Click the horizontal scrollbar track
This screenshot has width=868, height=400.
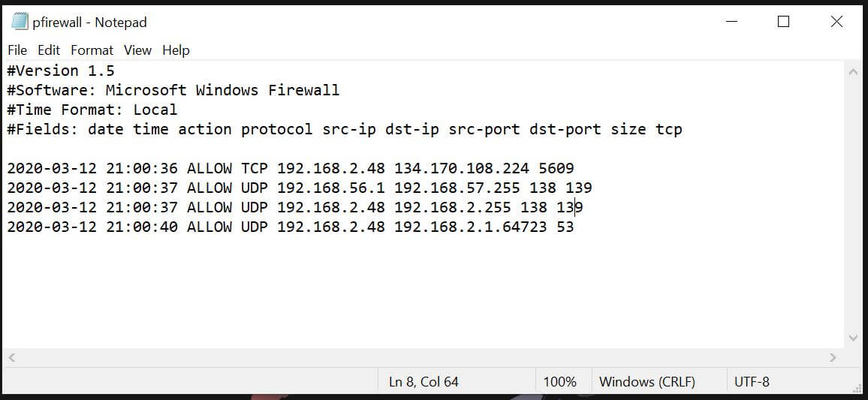click(422, 357)
